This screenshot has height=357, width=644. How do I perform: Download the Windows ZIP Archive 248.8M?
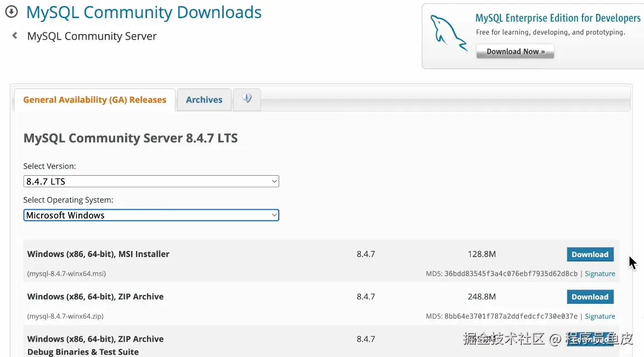coord(590,297)
